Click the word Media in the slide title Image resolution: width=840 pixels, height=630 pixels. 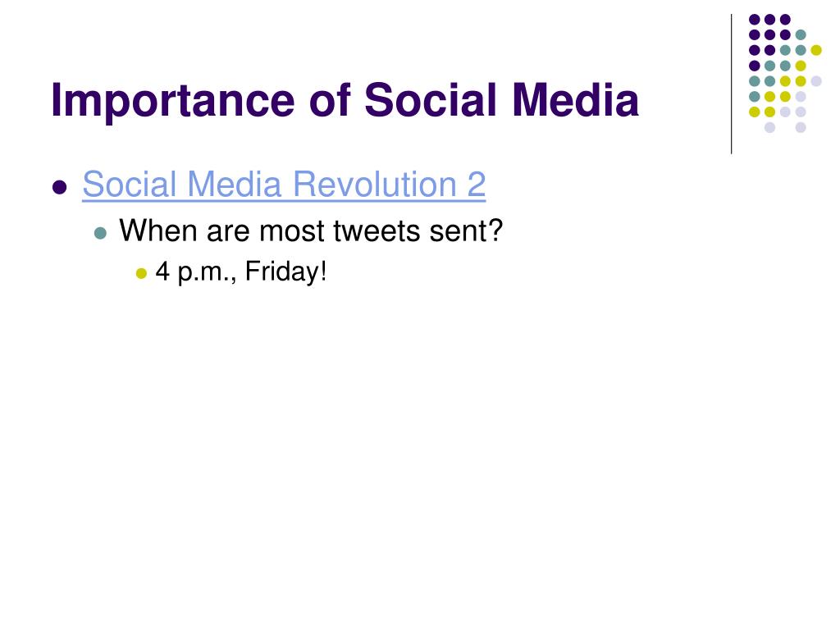click(x=576, y=100)
